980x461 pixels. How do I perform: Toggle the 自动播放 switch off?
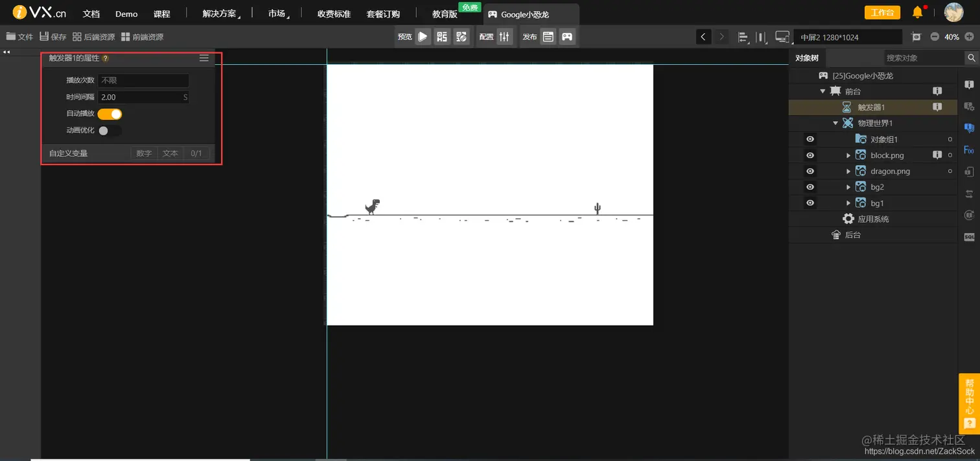(x=110, y=114)
